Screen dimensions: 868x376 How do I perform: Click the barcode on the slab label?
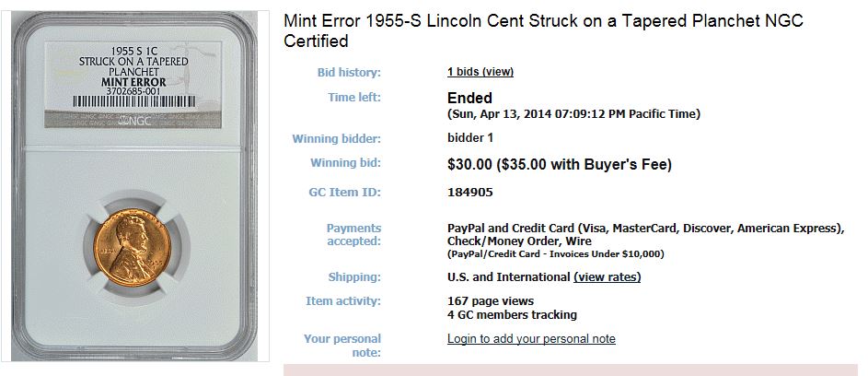[x=134, y=101]
